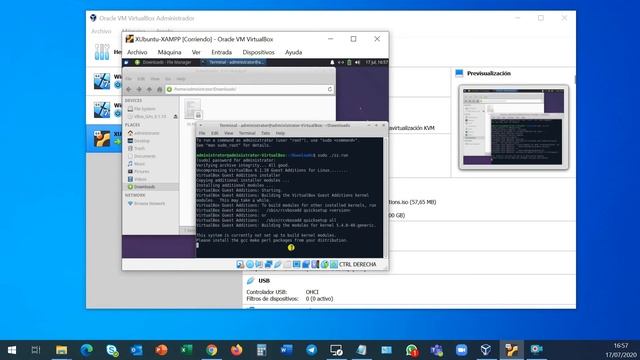Screen dimensions: 640x360
Task: Open Archivo menu in VirtualBox Administrador window
Action: point(101,31)
